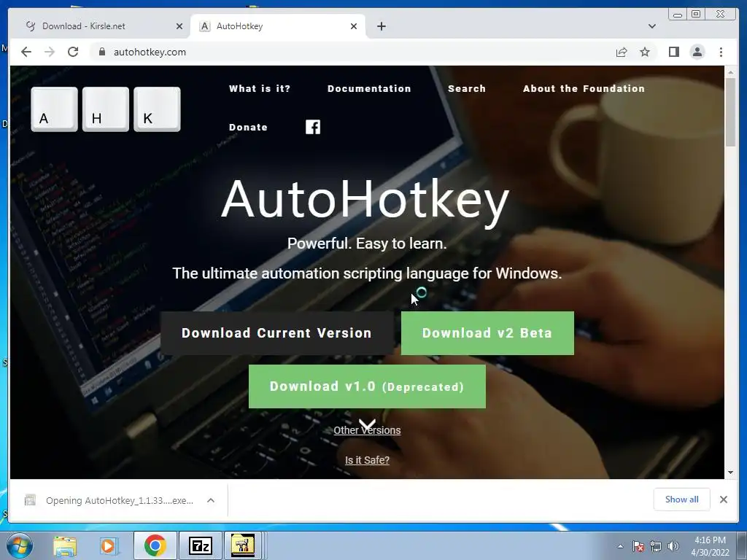This screenshot has width=747, height=560.
Task: Open the 7-Zip taskbar icon
Action: pos(200,545)
